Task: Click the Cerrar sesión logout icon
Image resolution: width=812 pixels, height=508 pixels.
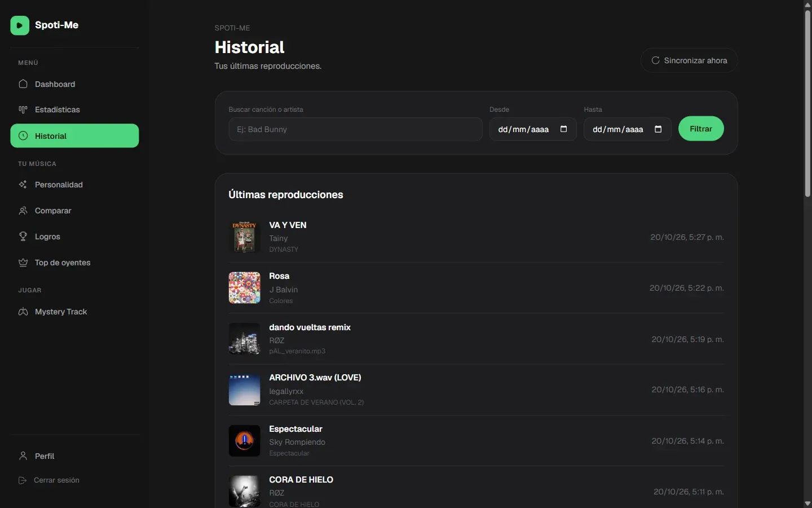Action: click(x=23, y=480)
